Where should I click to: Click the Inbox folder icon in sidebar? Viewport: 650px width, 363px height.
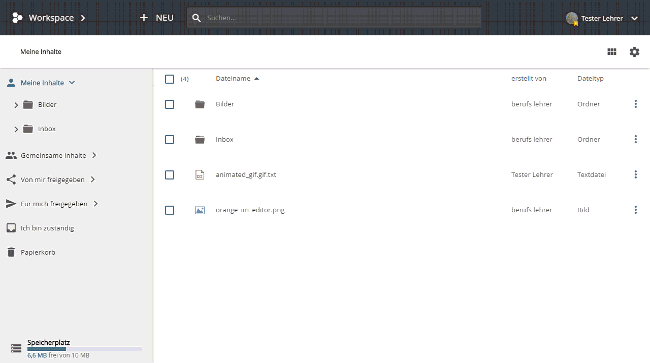[28, 129]
